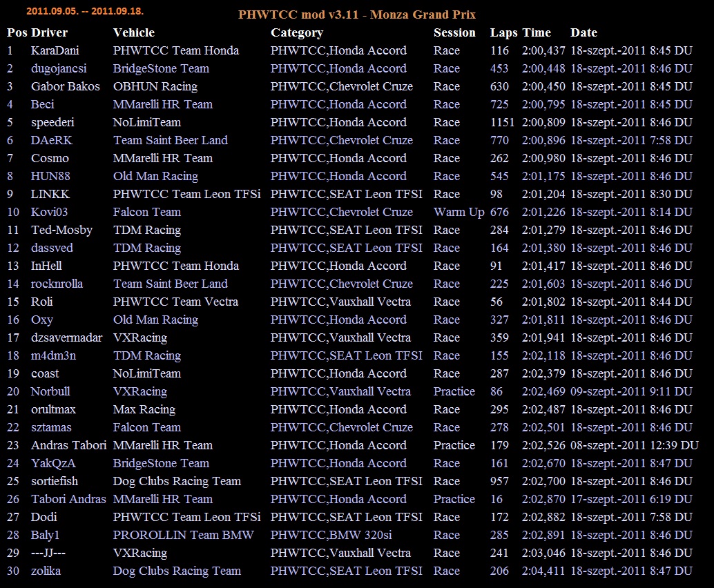This screenshot has width=714, height=588.
Task: Click the date range 2011.09.05. -- 2011.09.18.
Action: click(x=85, y=11)
